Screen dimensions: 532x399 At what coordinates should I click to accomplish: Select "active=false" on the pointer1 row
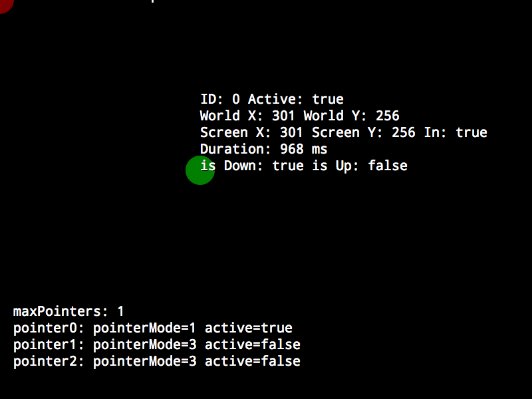(253, 344)
